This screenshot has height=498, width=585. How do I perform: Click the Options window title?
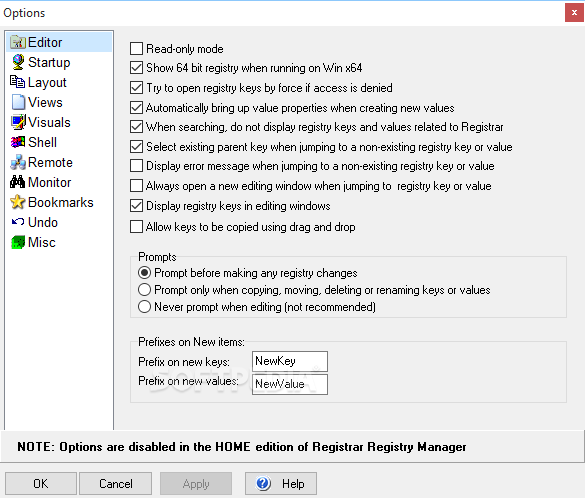tap(24, 13)
